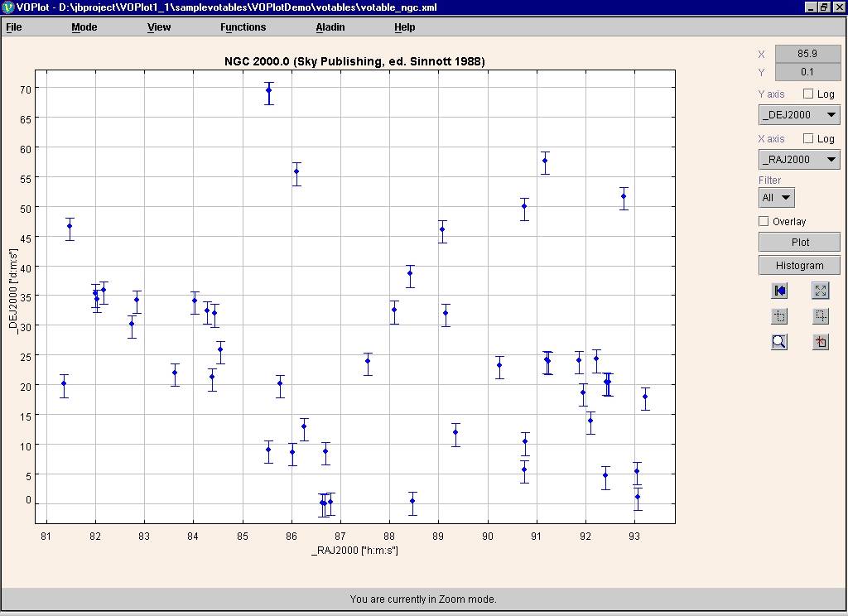Image resolution: width=848 pixels, height=616 pixels.
Task: Click the X coordinate field showing 85.9
Action: pyautogui.click(x=807, y=54)
